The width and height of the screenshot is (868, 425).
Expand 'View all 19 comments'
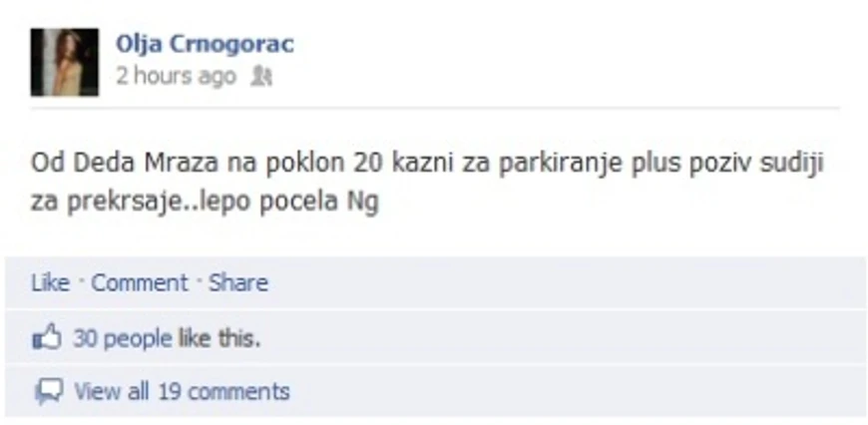(x=183, y=392)
